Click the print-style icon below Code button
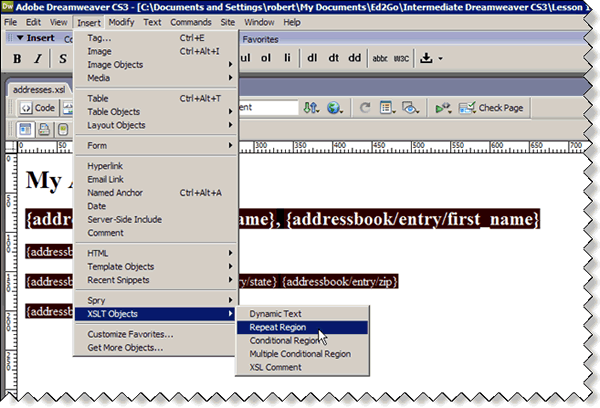The height and width of the screenshot is (408, 600). pyautogui.click(x=44, y=129)
